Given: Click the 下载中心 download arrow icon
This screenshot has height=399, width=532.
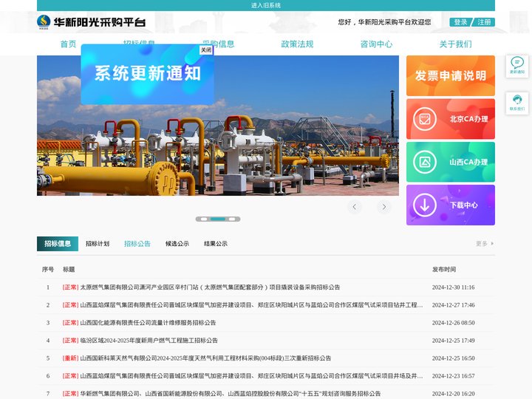Looking at the screenshot, I should tap(424, 205).
